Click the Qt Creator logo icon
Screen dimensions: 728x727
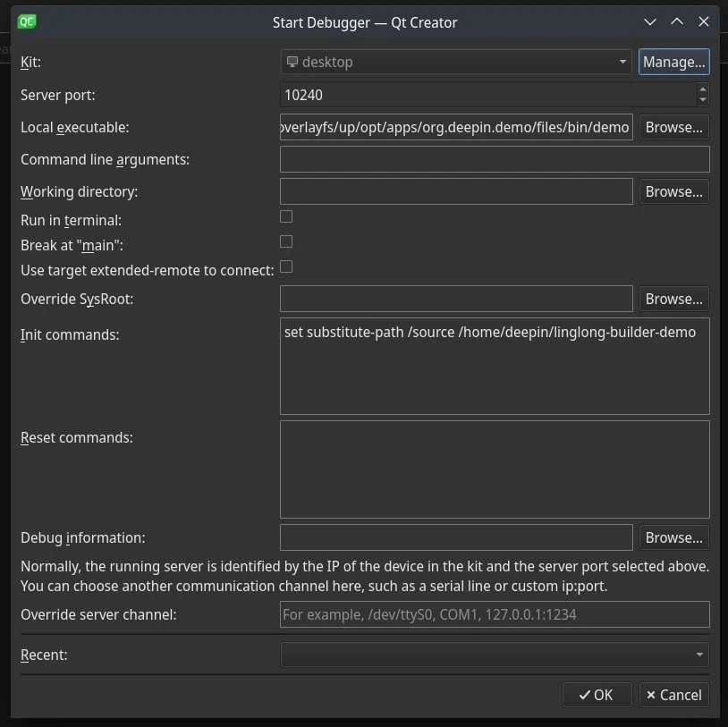tap(27, 21)
